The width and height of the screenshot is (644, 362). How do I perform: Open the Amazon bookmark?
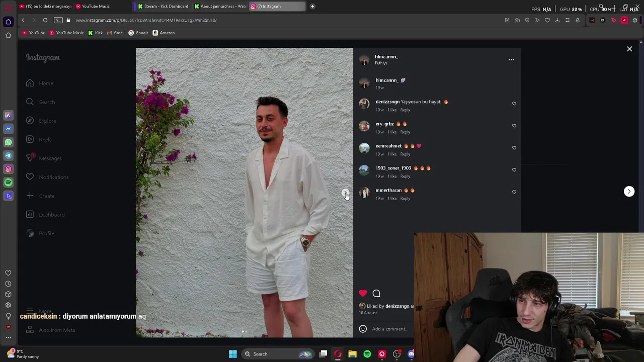click(164, 33)
